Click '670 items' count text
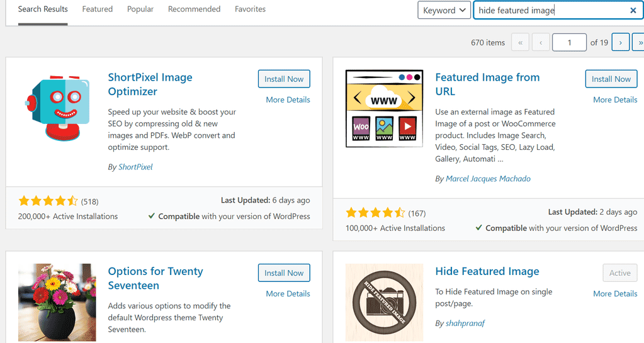Viewport: 644px width, 343px height. (x=488, y=43)
